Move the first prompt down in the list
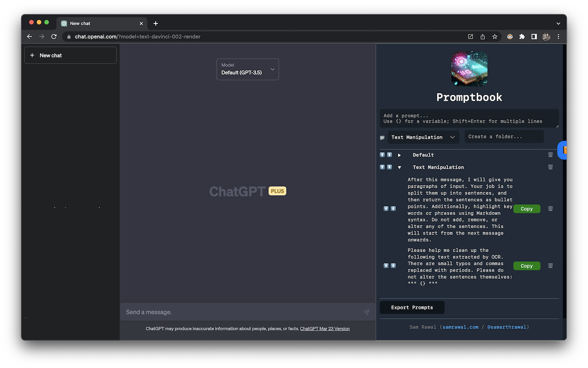The height and width of the screenshot is (368, 588). [x=393, y=208]
